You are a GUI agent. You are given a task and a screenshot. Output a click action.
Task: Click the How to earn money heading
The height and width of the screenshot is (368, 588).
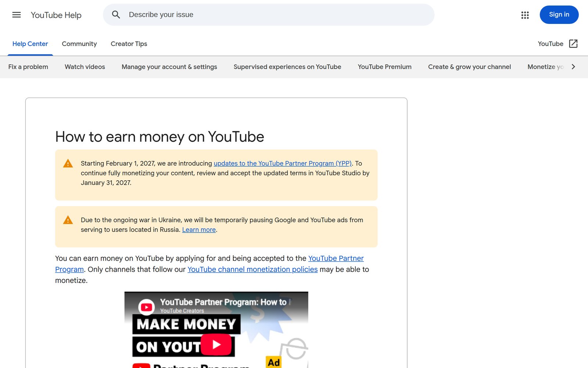pyautogui.click(x=159, y=137)
